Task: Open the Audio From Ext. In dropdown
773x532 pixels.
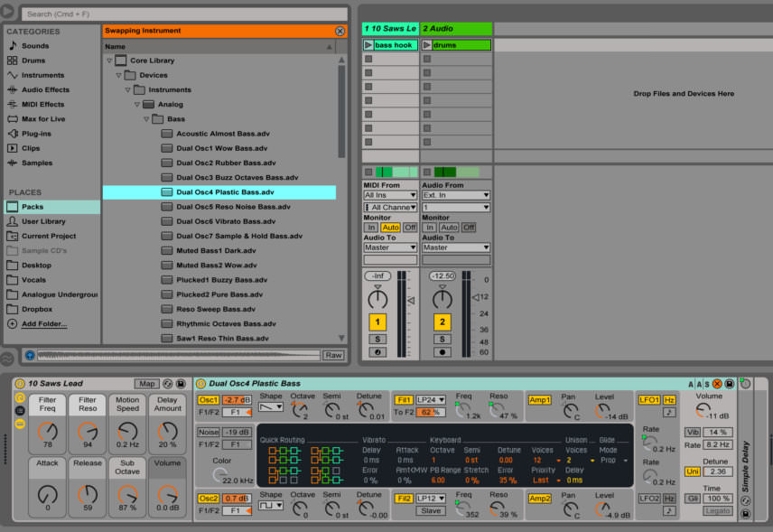Action: coord(455,195)
